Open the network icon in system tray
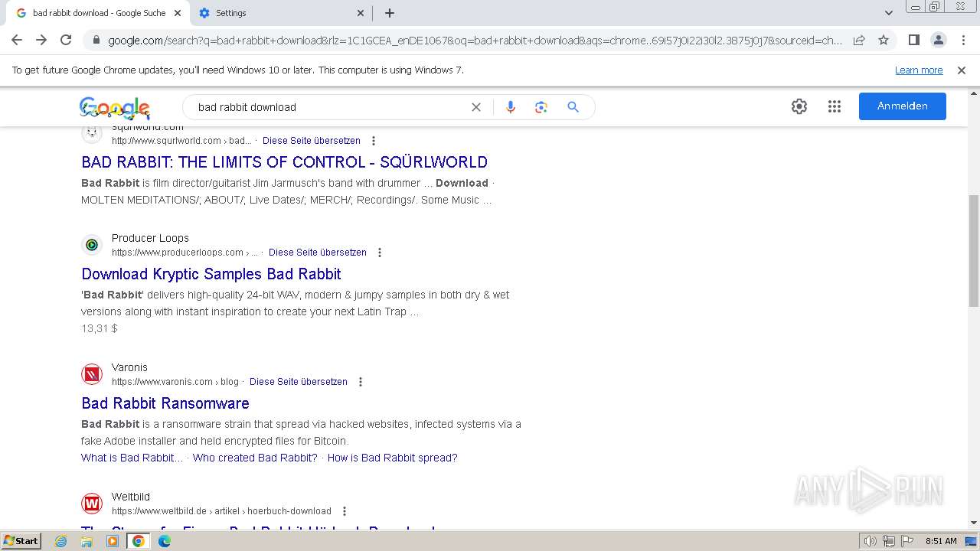 [x=889, y=541]
